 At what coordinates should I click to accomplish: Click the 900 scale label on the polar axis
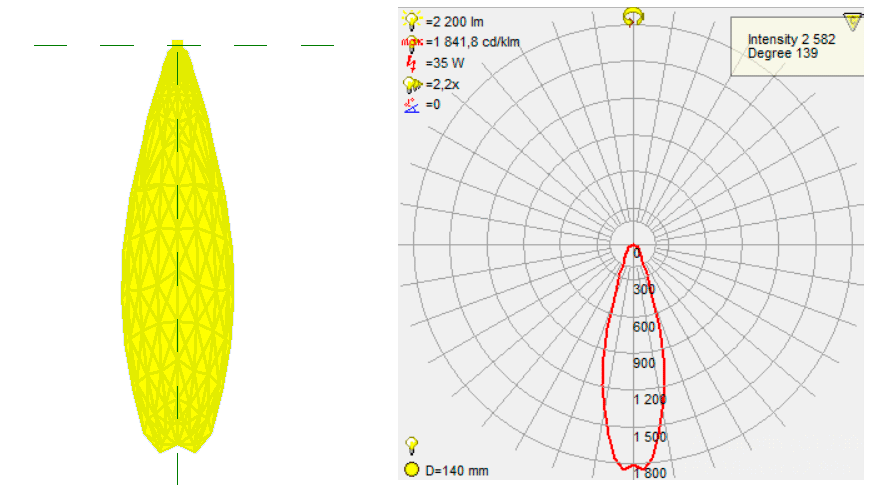tap(644, 363)
